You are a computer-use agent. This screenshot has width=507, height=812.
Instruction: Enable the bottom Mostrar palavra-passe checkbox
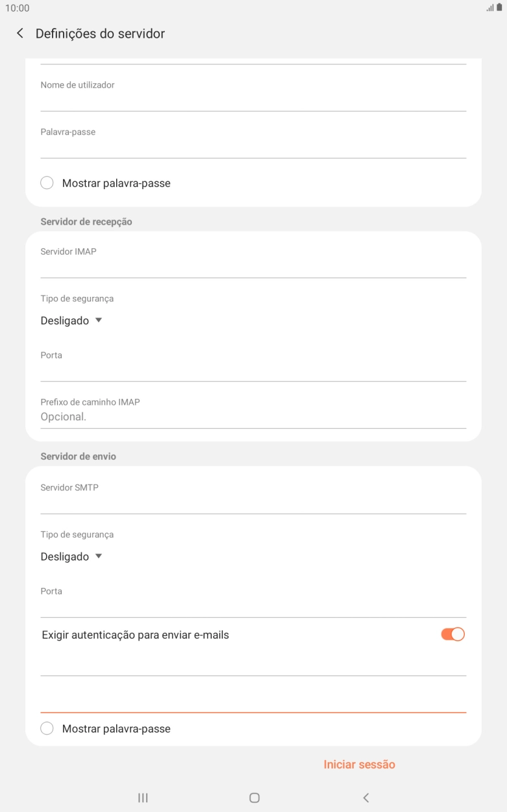[47, 728]
